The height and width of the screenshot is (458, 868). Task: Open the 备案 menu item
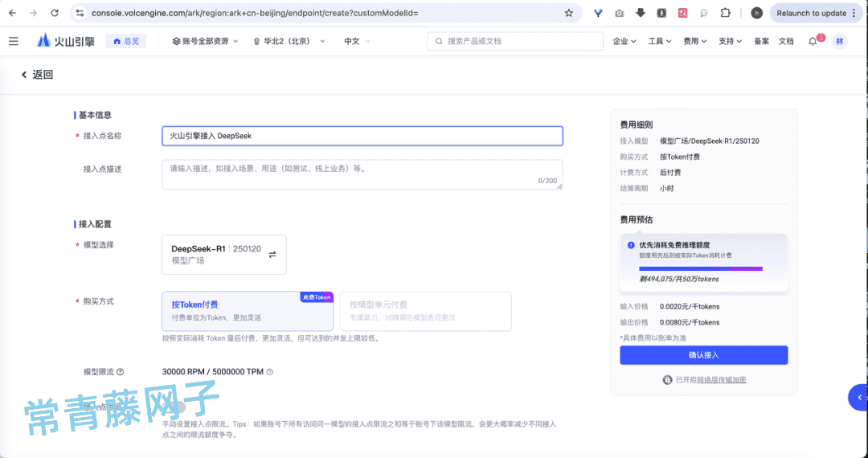pos(762,41)
